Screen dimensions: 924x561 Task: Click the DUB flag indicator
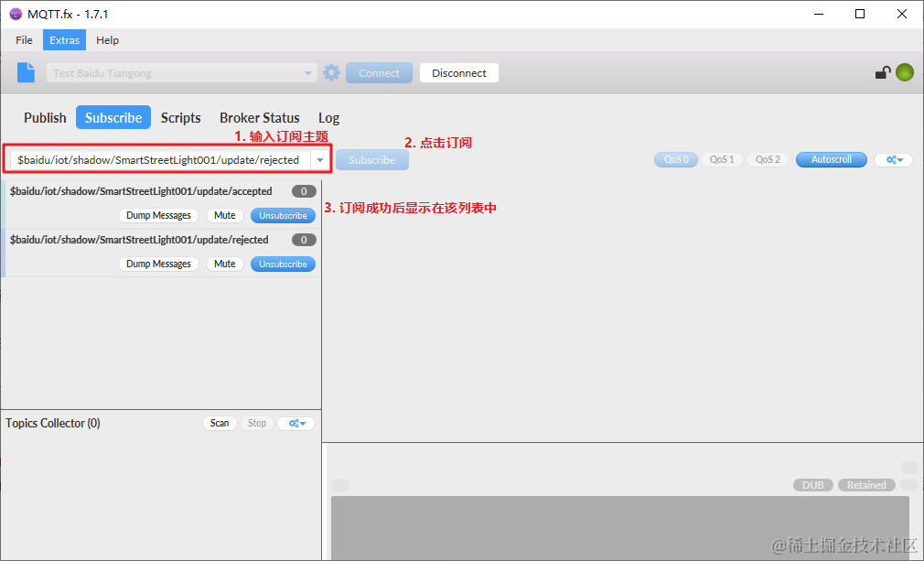812,485
